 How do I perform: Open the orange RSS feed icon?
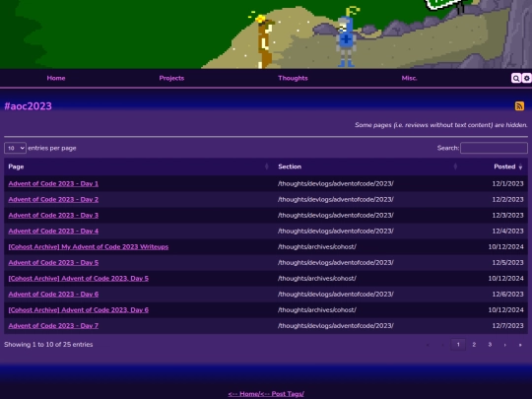pyautogui.click(x=519, y=106)
